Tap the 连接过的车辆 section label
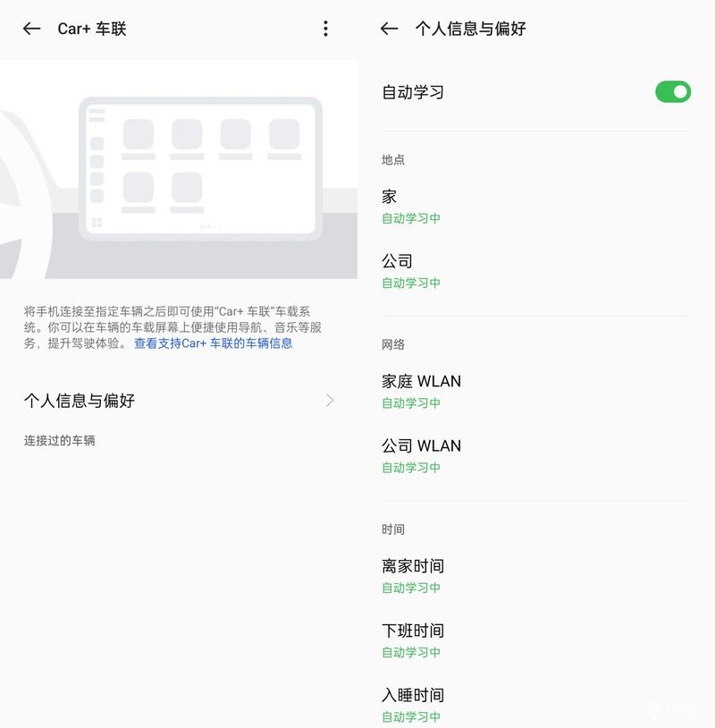This screenshot has width=715, height=728. [59, 441]
